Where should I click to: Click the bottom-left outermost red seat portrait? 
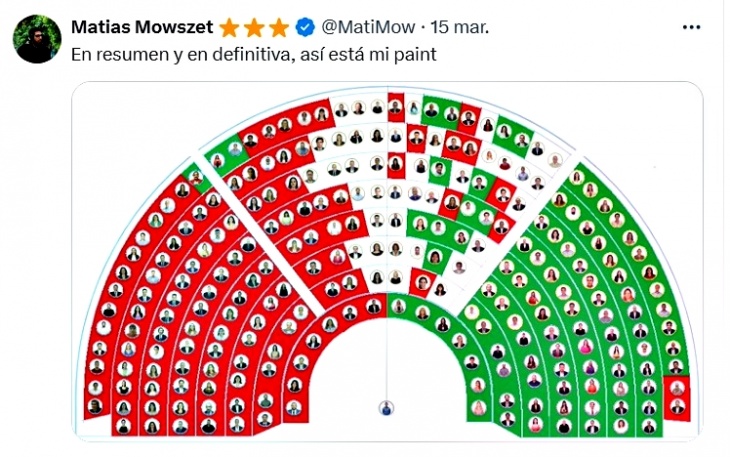tap(95, 406)
